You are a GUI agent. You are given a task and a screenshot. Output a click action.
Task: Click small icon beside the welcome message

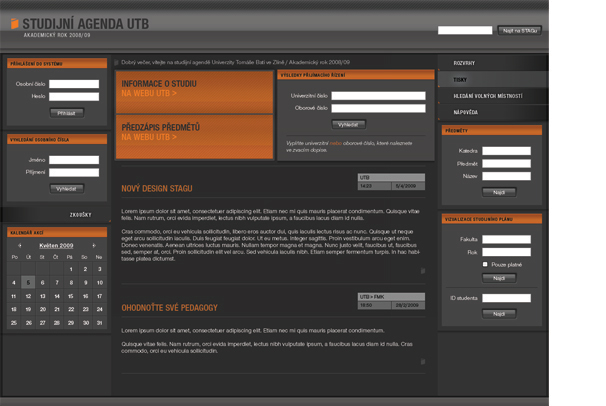pos(115,62)
